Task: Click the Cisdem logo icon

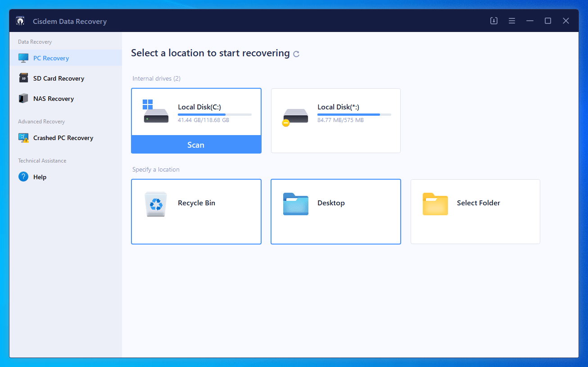Action: tap(20, 21)
